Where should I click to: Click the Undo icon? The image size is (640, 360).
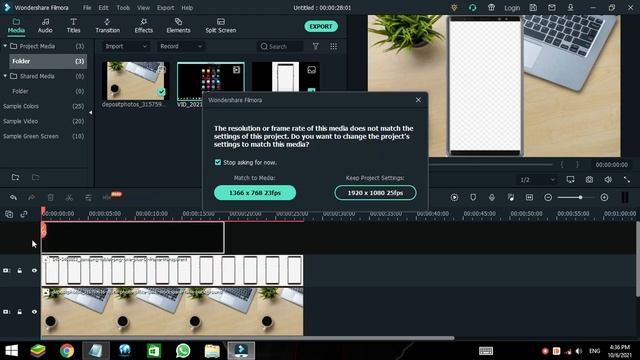coord(13,198)
